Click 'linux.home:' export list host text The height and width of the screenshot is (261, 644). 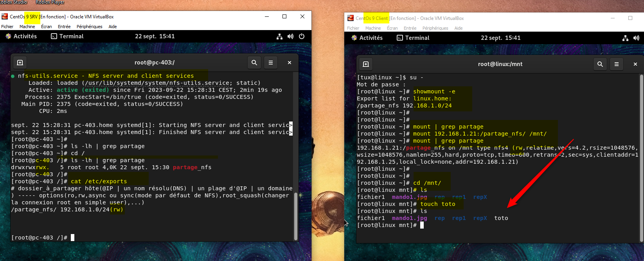(x=432, y=98)
